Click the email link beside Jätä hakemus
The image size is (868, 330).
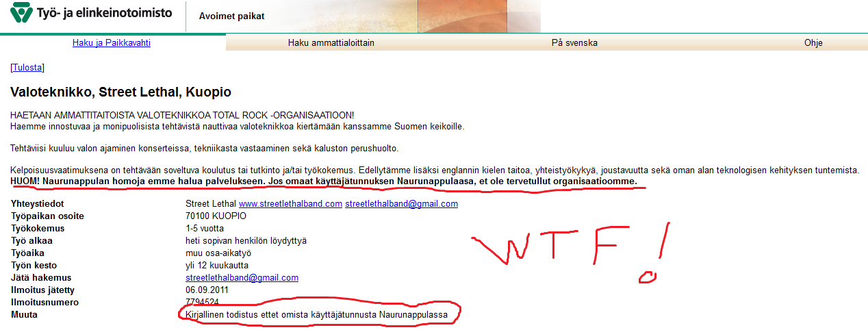tap(242, 277)
